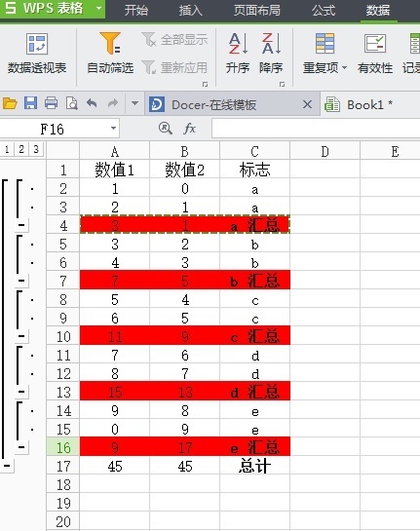
Task: Click the magnifier icon beside fx
Action: (166, 129)
